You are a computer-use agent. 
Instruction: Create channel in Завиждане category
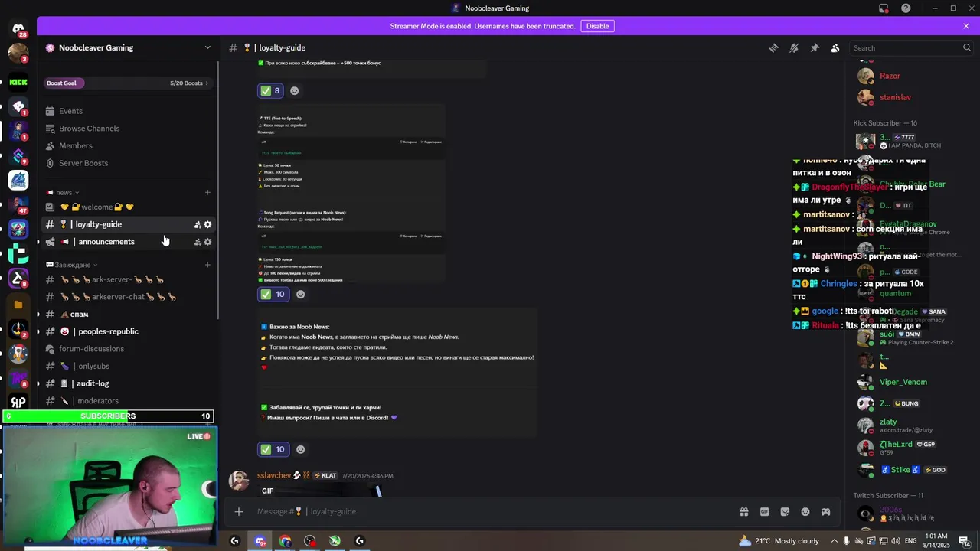click(x=207, y=265)
